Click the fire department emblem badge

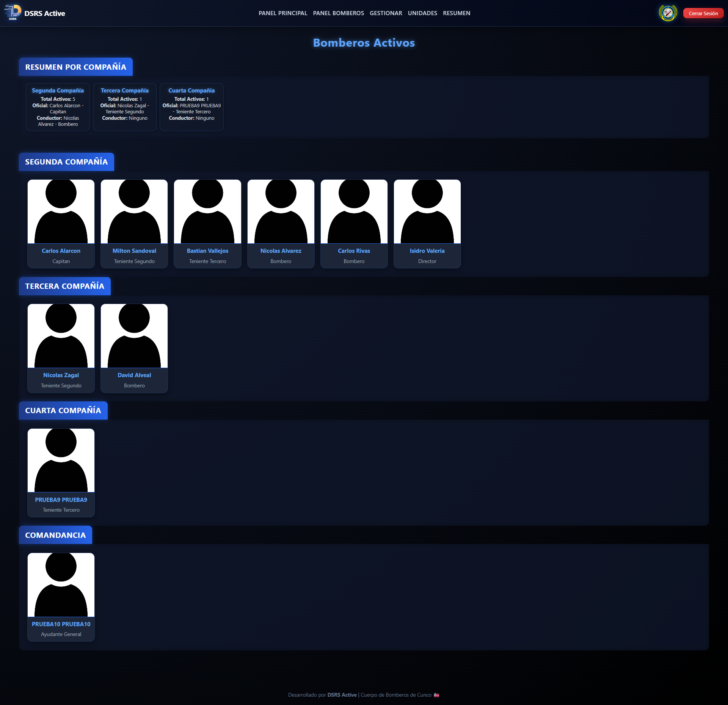pos(668,13)
